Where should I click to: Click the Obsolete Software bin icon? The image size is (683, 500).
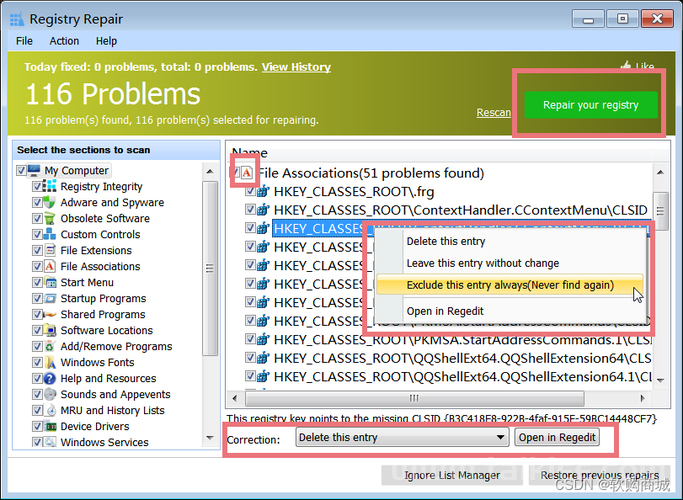click(50, 218)
